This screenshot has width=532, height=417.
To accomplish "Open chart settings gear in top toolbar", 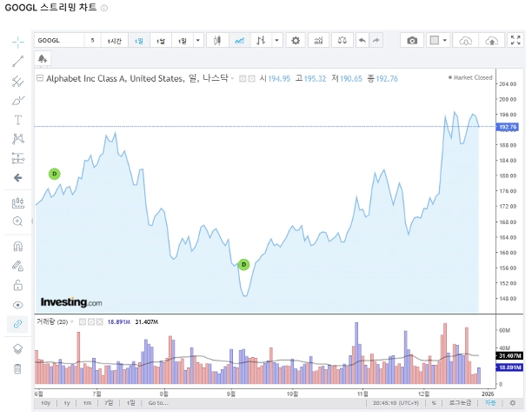I will pyautogui.click(x=296, y=41).
